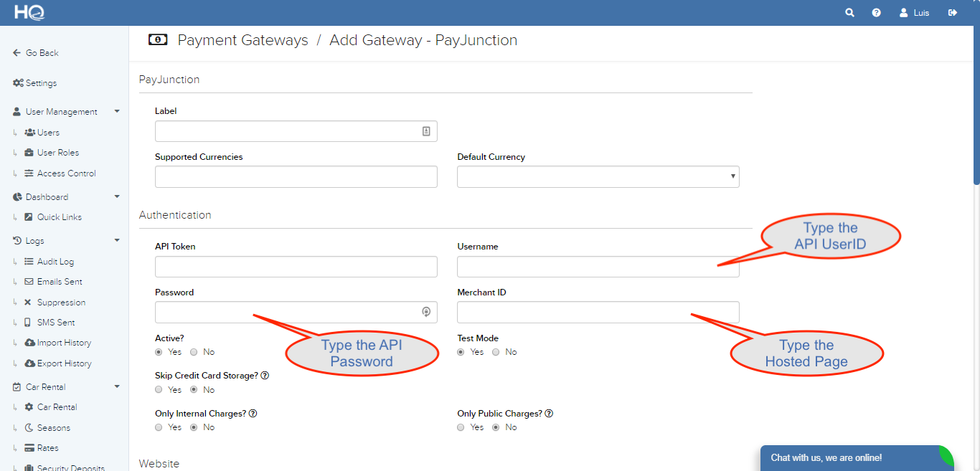Screen dimensions: 980x471
Task: Open search with the magnifier icon
Action: click(x=850, y=13)
